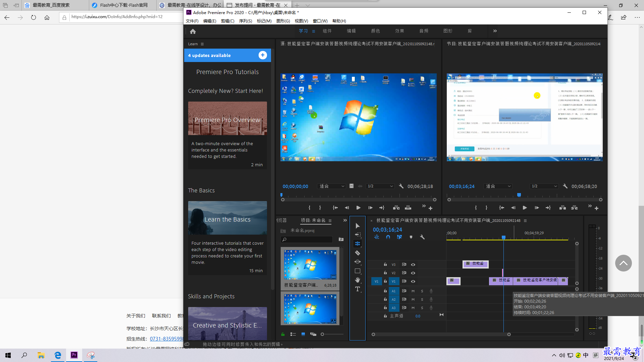Select the Track Select Forward tool
Screen dimensions: 644x362
click(x=358, y=235)
